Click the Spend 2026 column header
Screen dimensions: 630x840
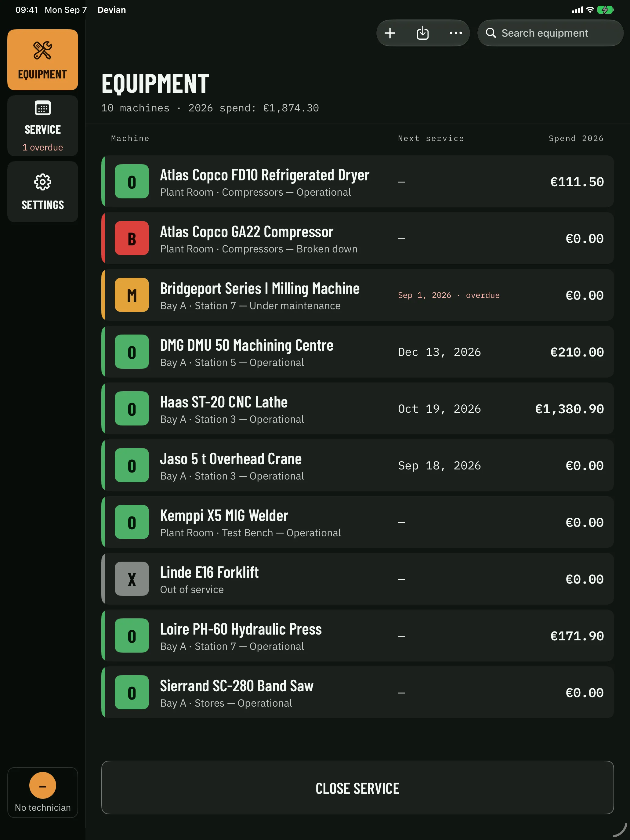576,139
